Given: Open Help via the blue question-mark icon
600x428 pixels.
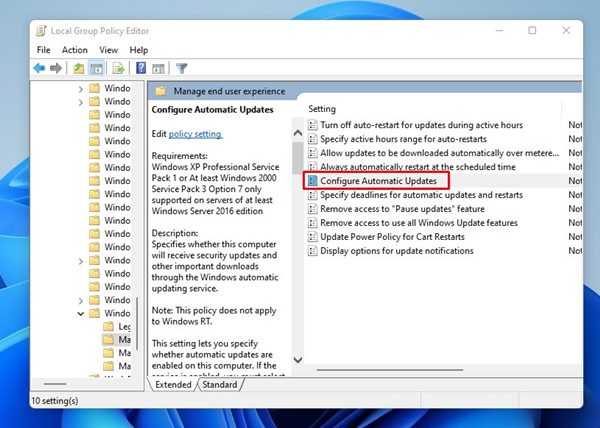Looking at the screenshot, I should (x=141, y=68).
